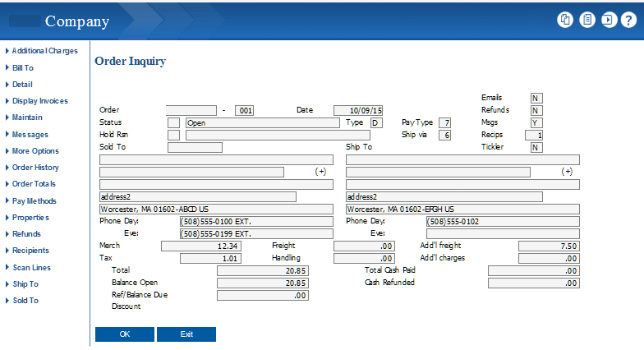Expand the Pay Methods sidebar item
The height and width of the screenshot is (350, 644).
tap(34, 200)
